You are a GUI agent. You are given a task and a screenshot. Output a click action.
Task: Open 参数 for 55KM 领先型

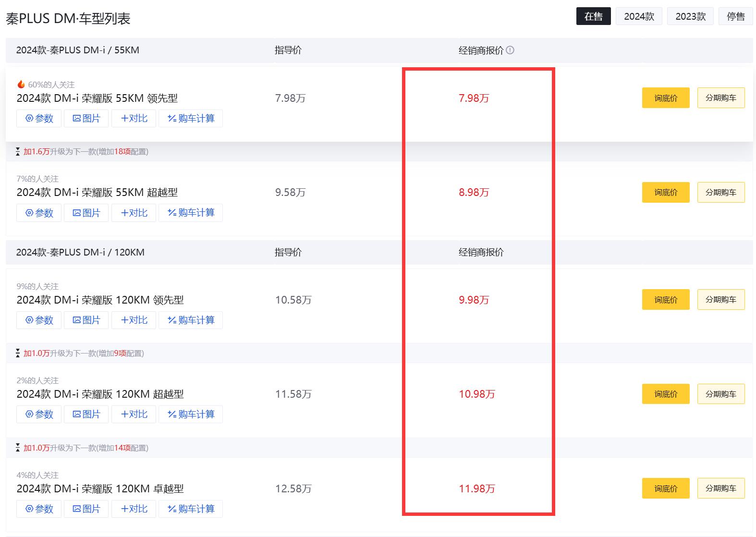click(39, 118)
